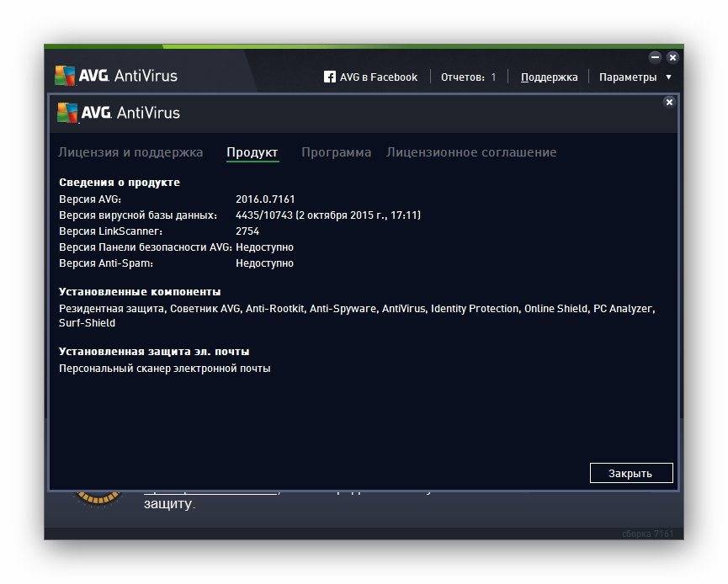Open Отчетов: 1 reports
Viewport: 728px width, 584px height.
tap(469, 77)
